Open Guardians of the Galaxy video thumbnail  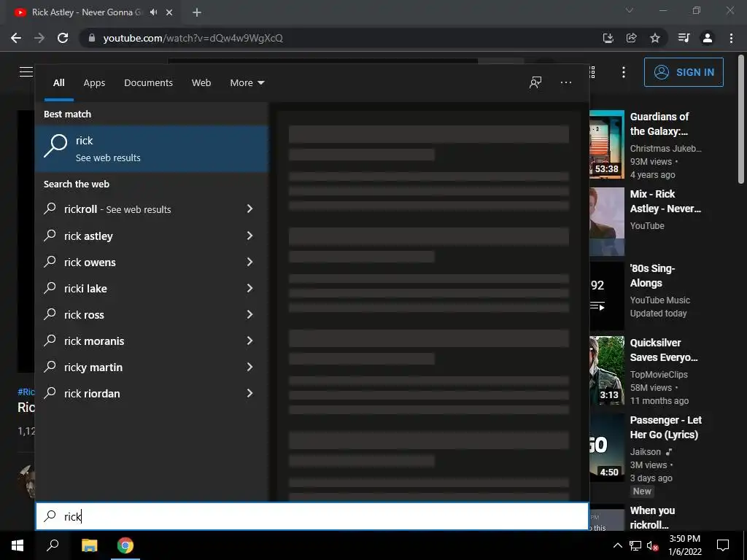pyautogui.click(x=606, y=144)
